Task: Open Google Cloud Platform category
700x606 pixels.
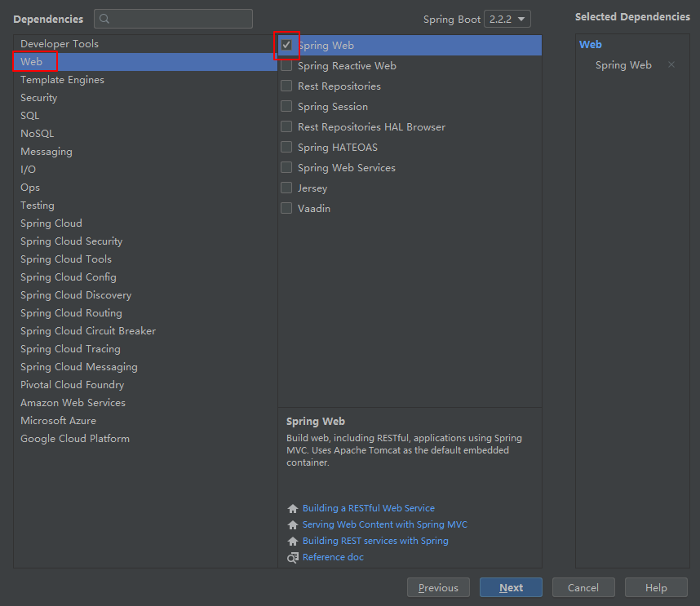Action: tap(145, 439)
